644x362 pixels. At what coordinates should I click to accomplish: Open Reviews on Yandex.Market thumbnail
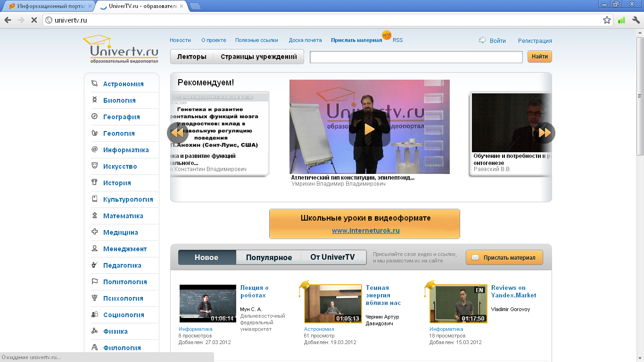point(459,304)
